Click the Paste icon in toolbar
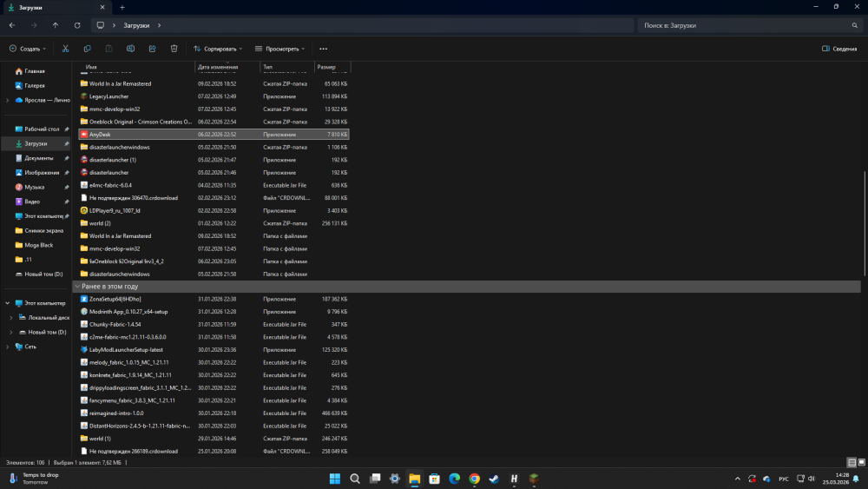The height and width of the screenshot is (489, 868). coord(109,49)
